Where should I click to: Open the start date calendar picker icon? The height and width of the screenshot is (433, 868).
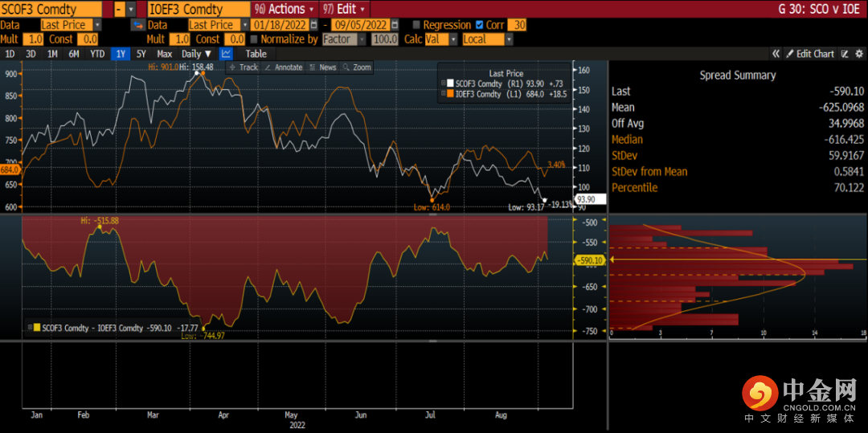point(314,25)
